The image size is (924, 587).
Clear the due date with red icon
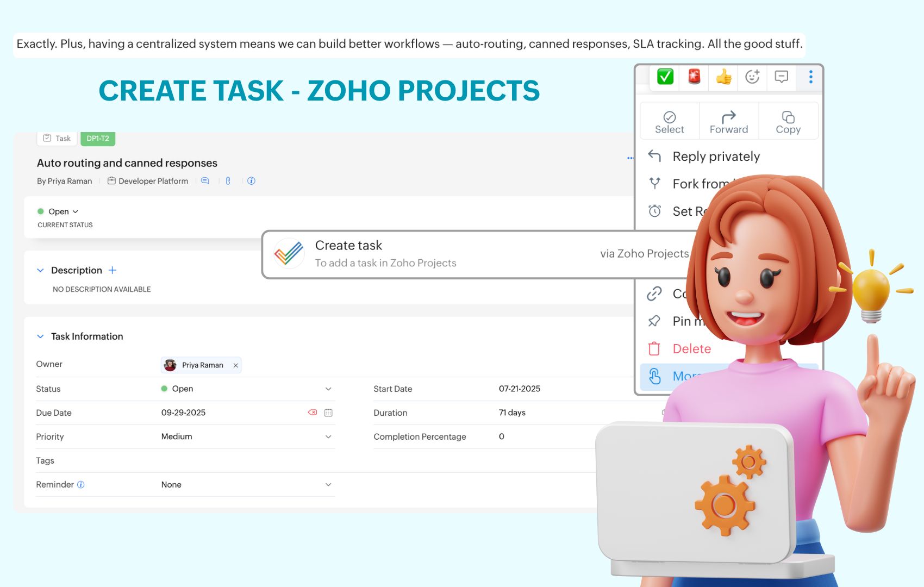[313, 413]
